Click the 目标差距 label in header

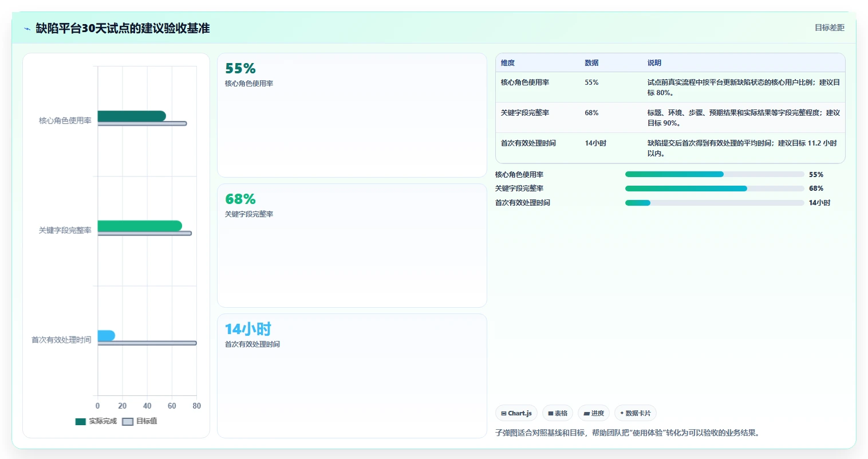click(x=829, y=28)
